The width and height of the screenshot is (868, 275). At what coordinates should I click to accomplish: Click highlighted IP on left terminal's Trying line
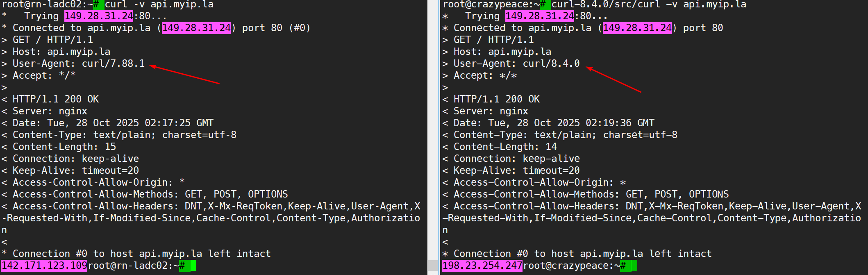[x=99, y=16]
